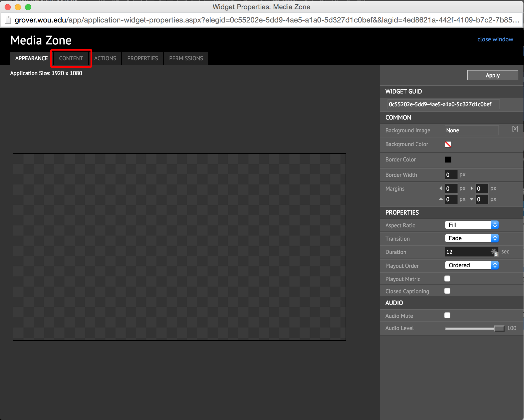Screen dimensions: 524x420
Task: Click the Background Color swatch
Action: pos(448,144)
